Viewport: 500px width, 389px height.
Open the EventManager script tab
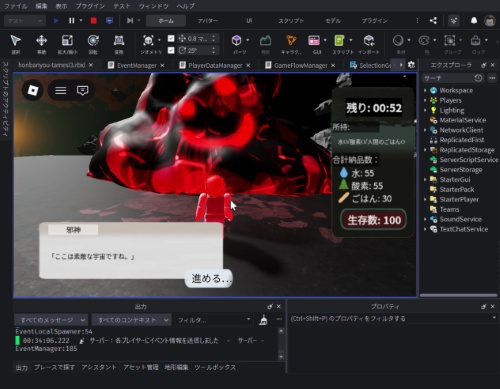tap(137, 65)
